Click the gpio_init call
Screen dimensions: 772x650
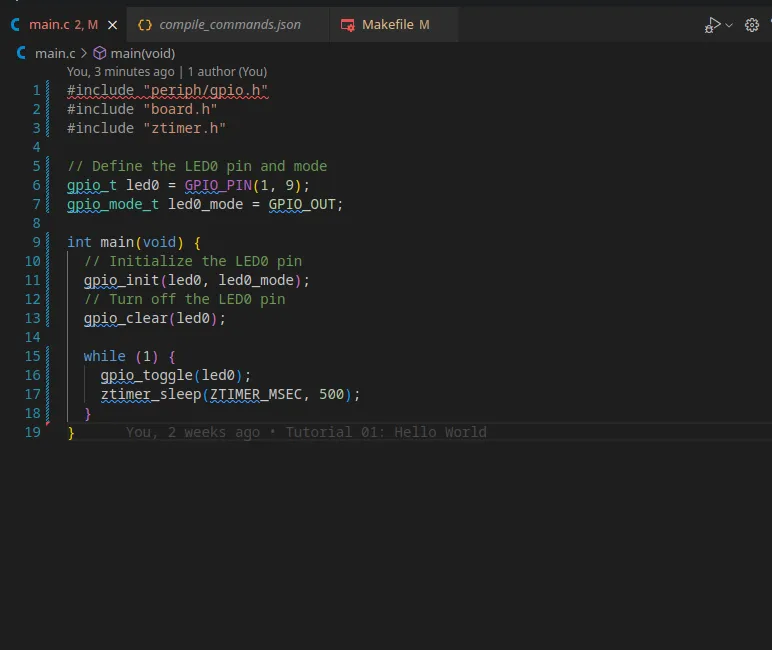121,281
